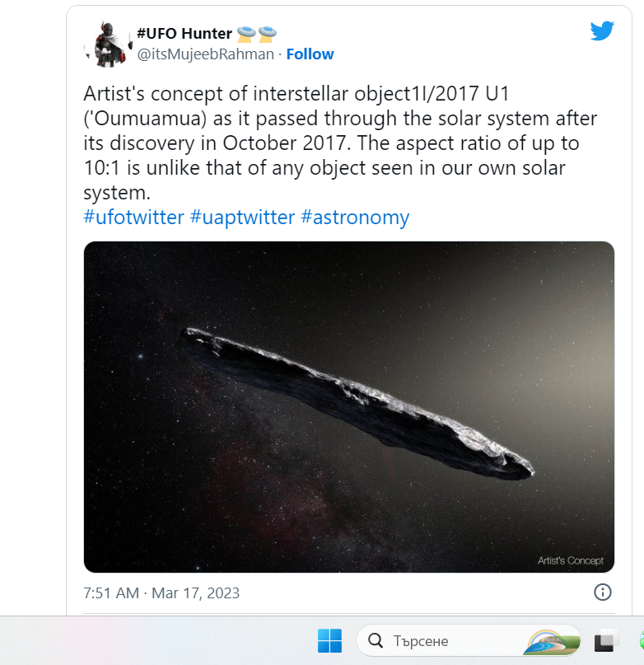
Task: Open the #ufotwitter hashtag
Action: click(x=133, y=218)
